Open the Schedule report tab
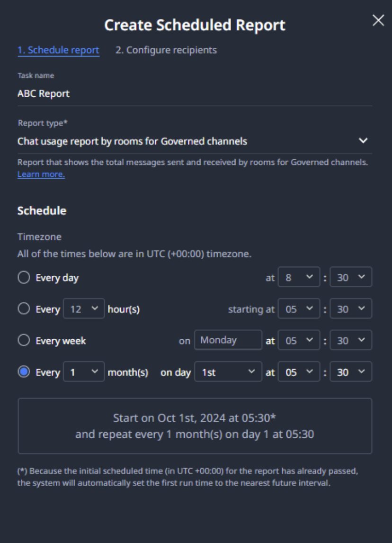Image resolution: width=392 pixels, height=543 pixels. tap(59, 50)
